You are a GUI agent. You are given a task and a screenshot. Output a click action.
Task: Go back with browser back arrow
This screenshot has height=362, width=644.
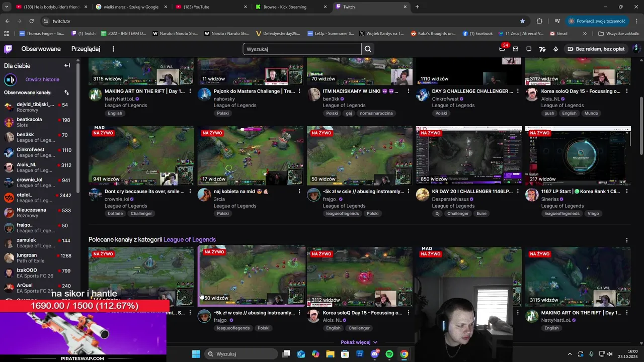click(x=7, y=21)
